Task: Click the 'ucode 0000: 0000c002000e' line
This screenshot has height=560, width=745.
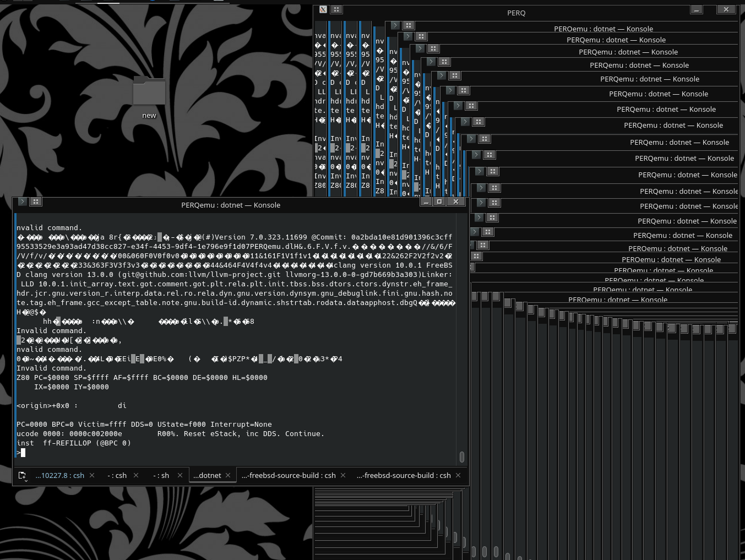Action: pyautogui.click(x=171, y=434)
